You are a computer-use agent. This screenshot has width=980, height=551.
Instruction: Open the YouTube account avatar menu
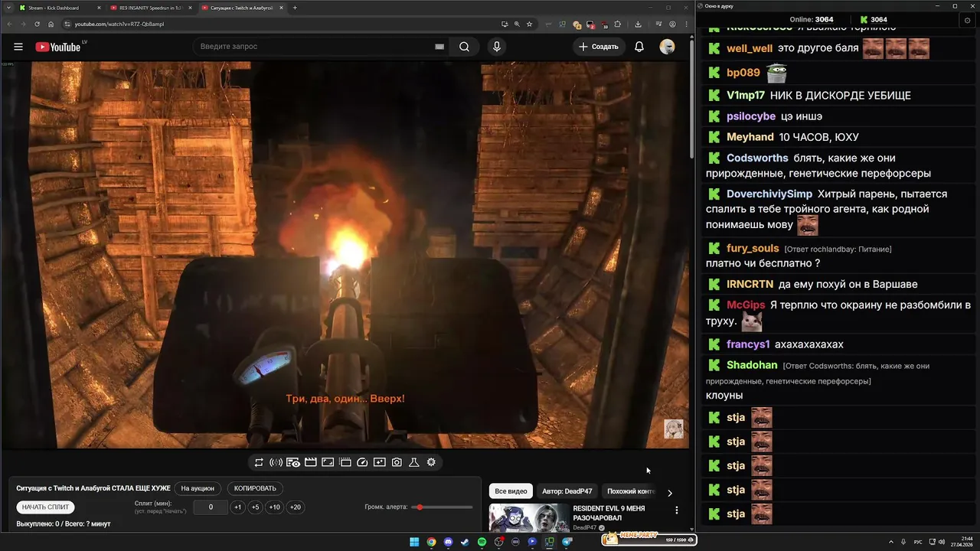pyautogui.click(x=667, y=47)
